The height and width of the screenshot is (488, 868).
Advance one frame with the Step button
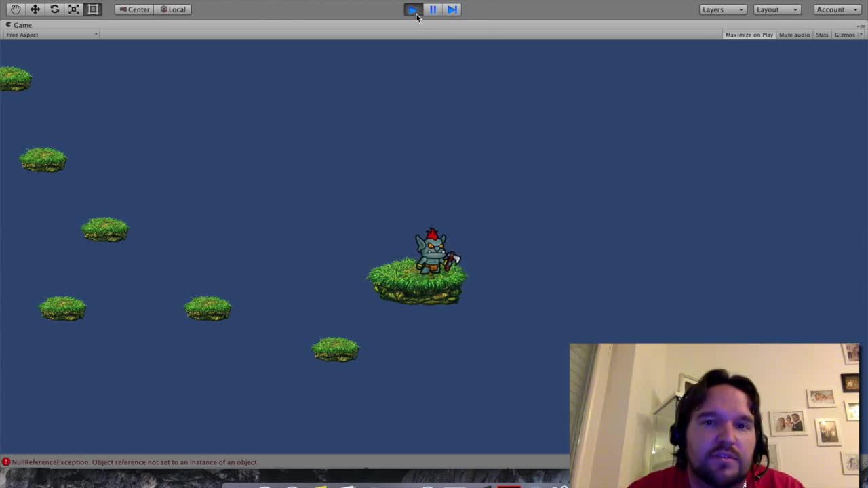click(452, 9)
